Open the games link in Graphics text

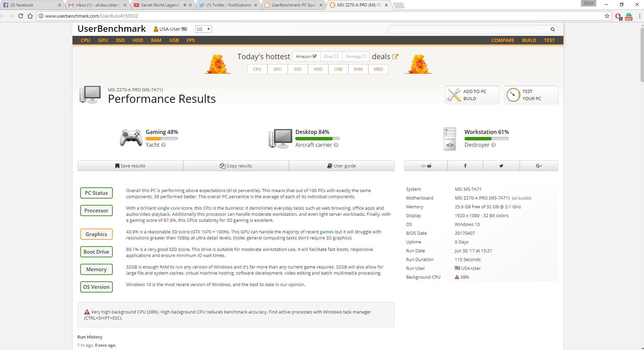point(327,232)
